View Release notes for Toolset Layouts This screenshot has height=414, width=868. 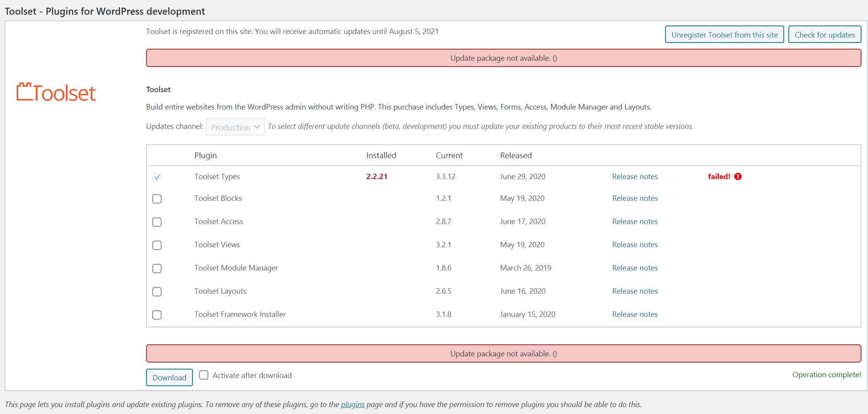635,291
